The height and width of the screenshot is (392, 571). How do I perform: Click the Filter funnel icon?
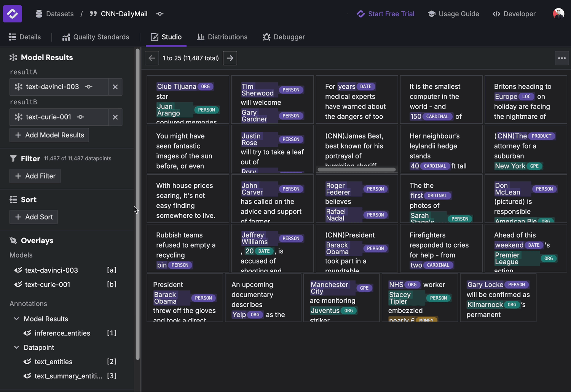coord(14,158)
